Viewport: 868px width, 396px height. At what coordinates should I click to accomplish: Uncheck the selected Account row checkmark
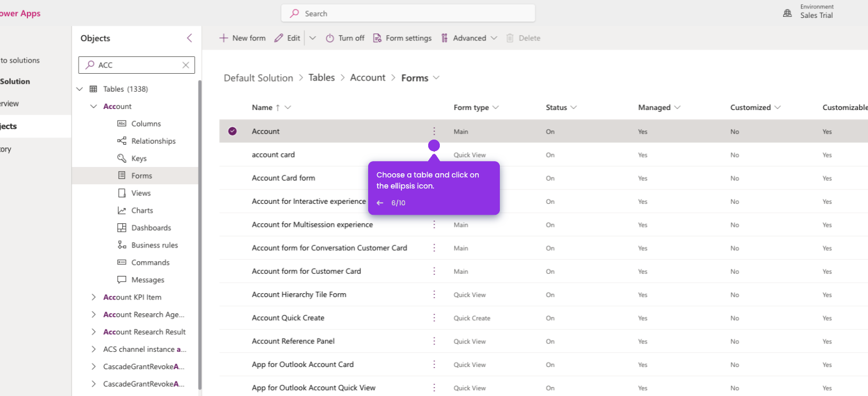(232, 131)
